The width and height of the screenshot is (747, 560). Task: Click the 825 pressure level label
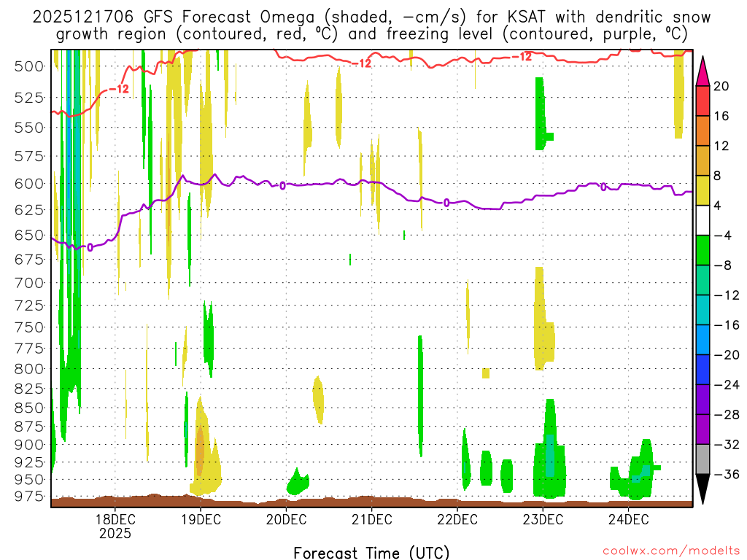click(29, 389)
